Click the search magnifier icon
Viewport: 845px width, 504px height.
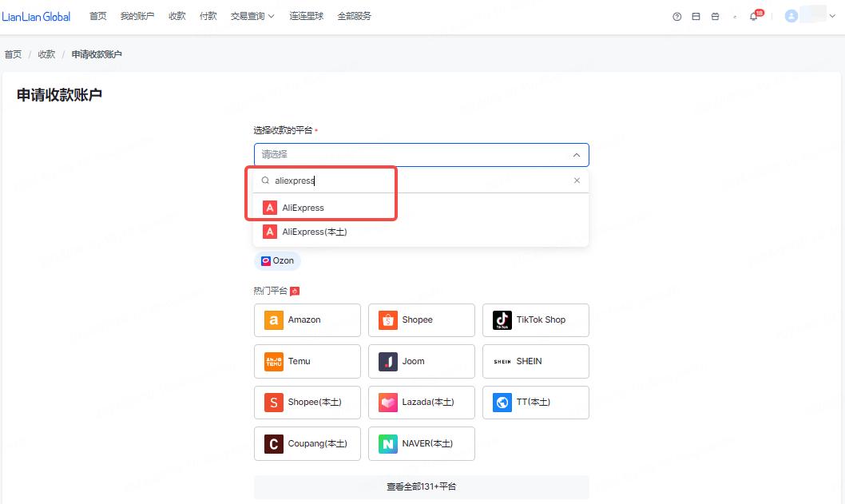265,181
